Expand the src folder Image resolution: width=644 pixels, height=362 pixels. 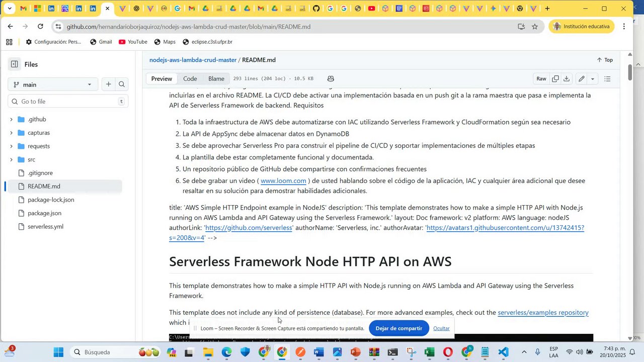pyautogui.click(x=12, y=159)
